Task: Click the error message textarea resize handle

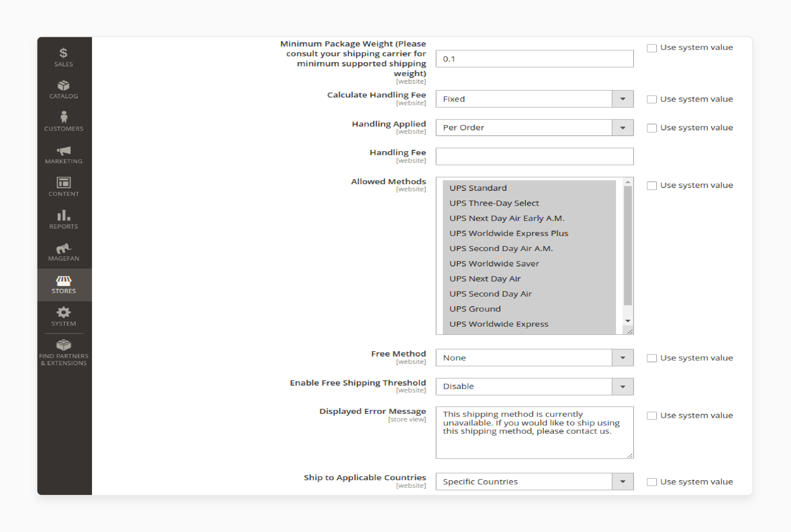Action: pyautogui.click(x=630, y=455)
